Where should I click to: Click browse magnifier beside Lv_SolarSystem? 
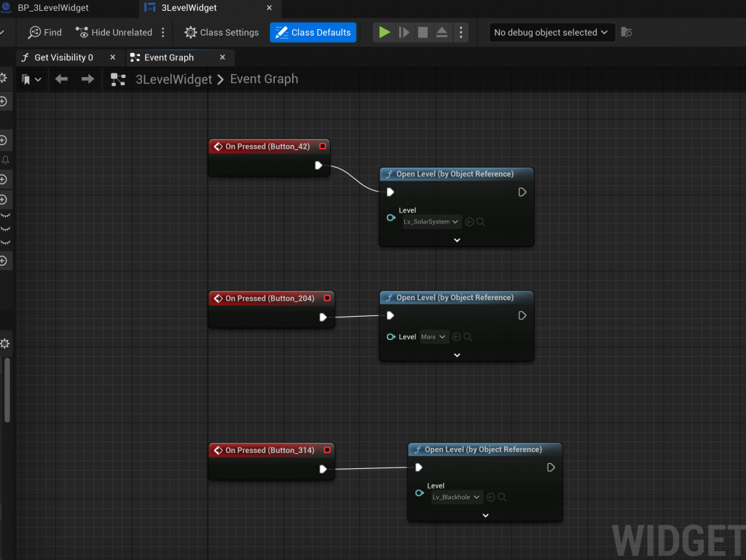pyautogui.click(x=481, y=221)
